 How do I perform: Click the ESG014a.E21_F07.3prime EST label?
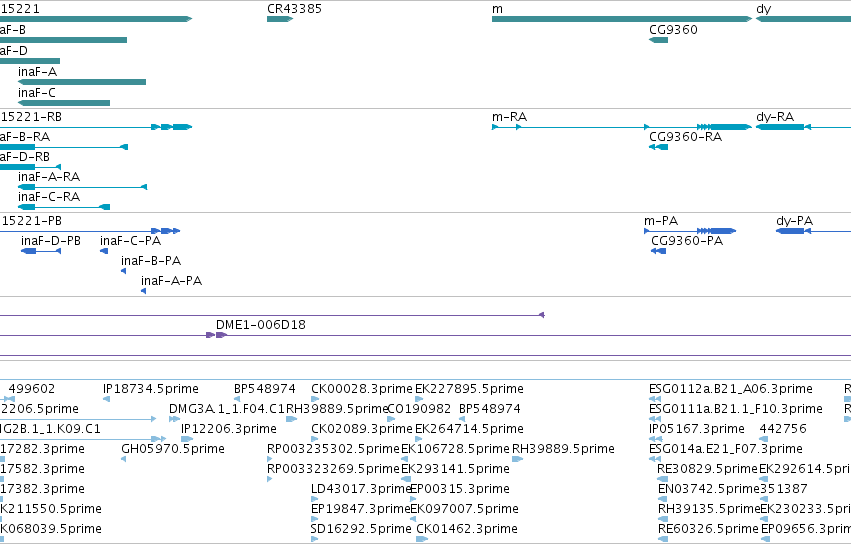(726, 449)
